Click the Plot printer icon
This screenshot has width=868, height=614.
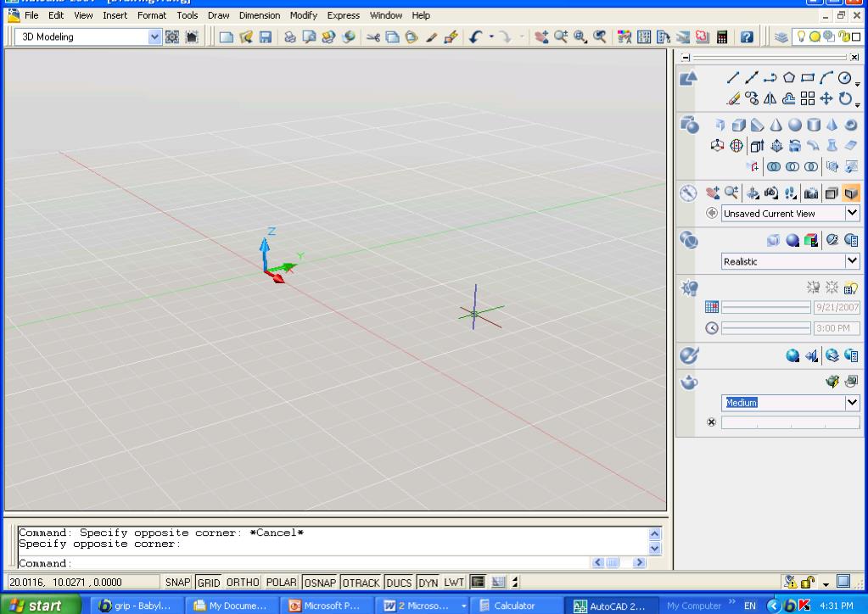pos(289,37)
